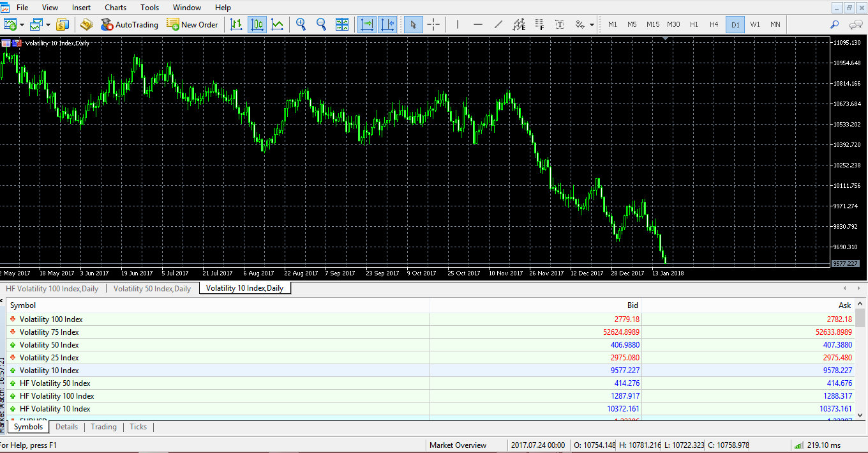Click the Profiles icon
868x453 pixels.
pos(36,25)
